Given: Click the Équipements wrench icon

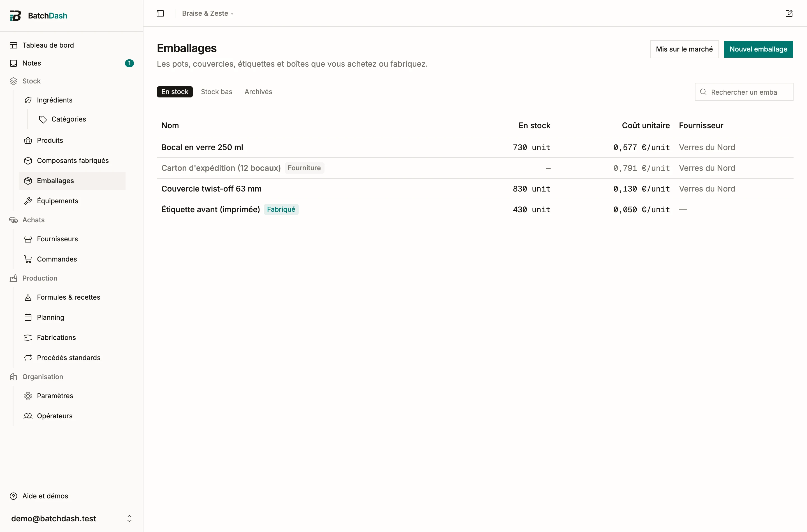Looking at the screenshot, I should (28, 201).
